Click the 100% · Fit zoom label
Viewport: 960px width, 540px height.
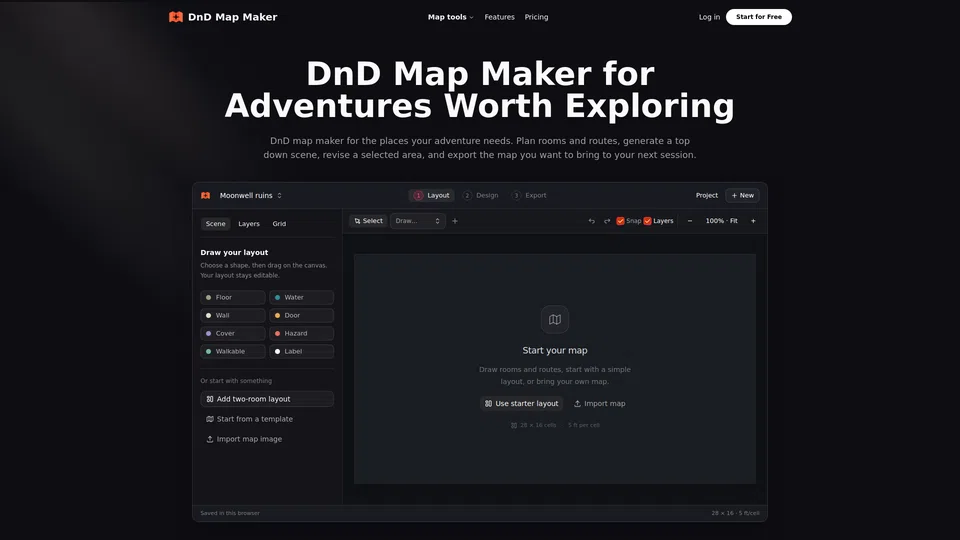point(721,221)
